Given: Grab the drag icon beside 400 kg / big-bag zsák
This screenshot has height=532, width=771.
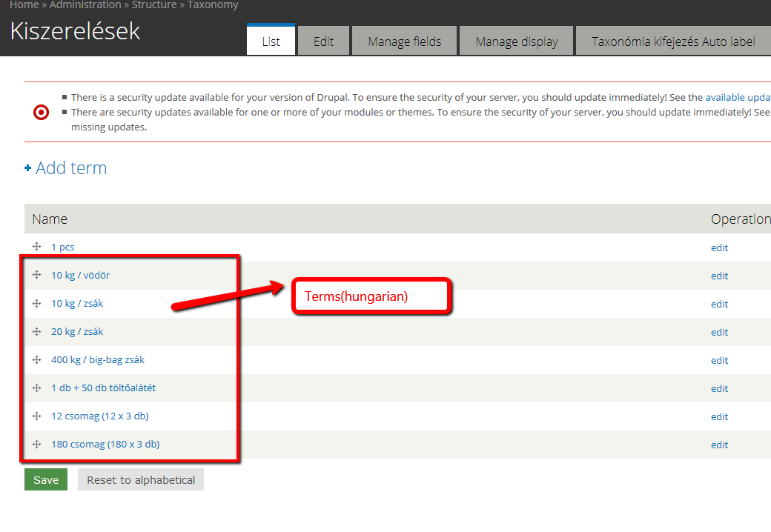Looking at the screenshot, I should click(36, 359).
